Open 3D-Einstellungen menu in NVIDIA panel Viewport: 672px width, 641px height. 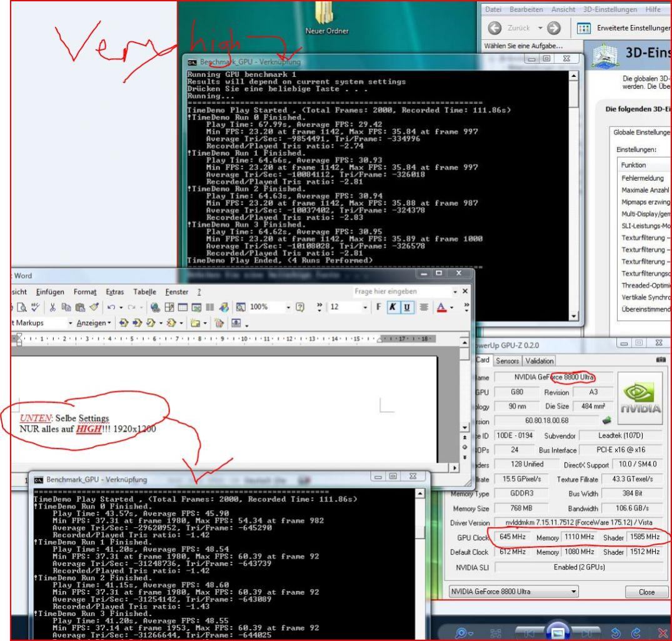609,9
